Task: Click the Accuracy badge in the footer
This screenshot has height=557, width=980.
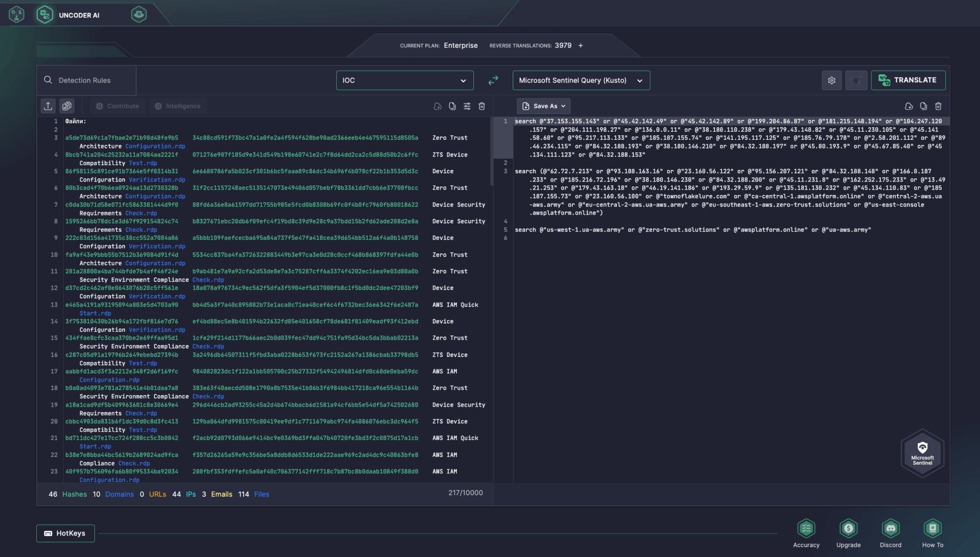Action: pos(806,529)
